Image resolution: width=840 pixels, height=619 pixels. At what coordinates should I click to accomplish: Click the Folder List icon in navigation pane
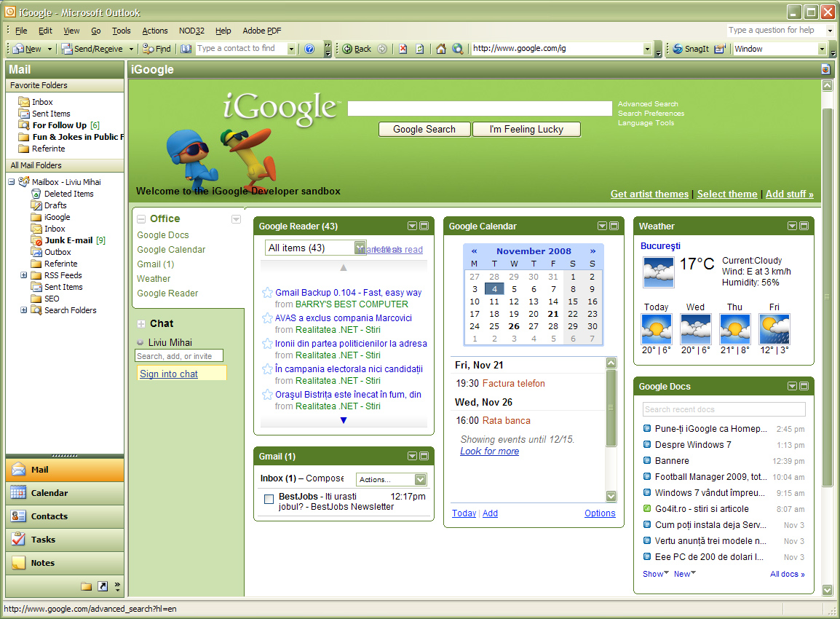coord(86,586)
